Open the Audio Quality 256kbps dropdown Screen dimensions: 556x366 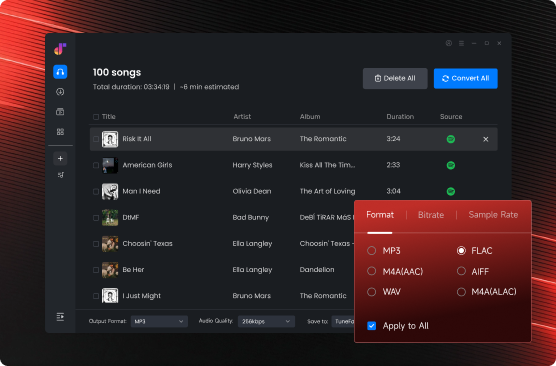266,321
